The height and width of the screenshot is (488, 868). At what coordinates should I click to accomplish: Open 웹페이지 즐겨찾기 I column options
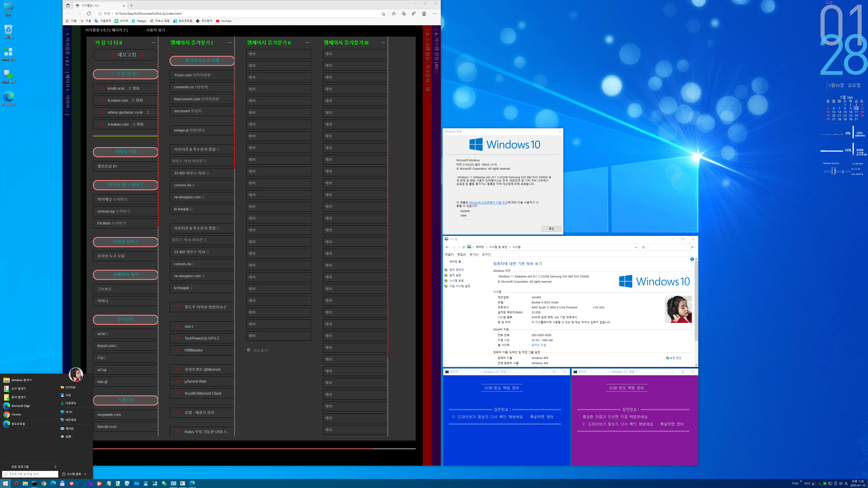[230, 43]
